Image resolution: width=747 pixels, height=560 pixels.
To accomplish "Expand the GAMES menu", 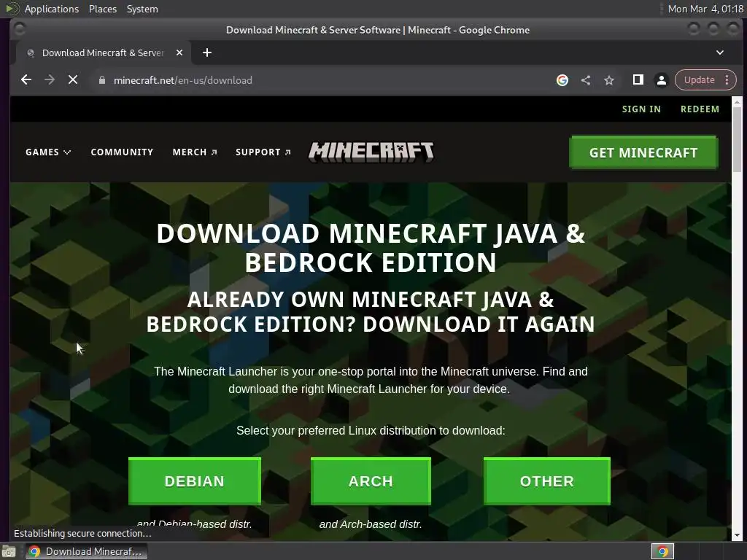I will click(x=48, y=152).
